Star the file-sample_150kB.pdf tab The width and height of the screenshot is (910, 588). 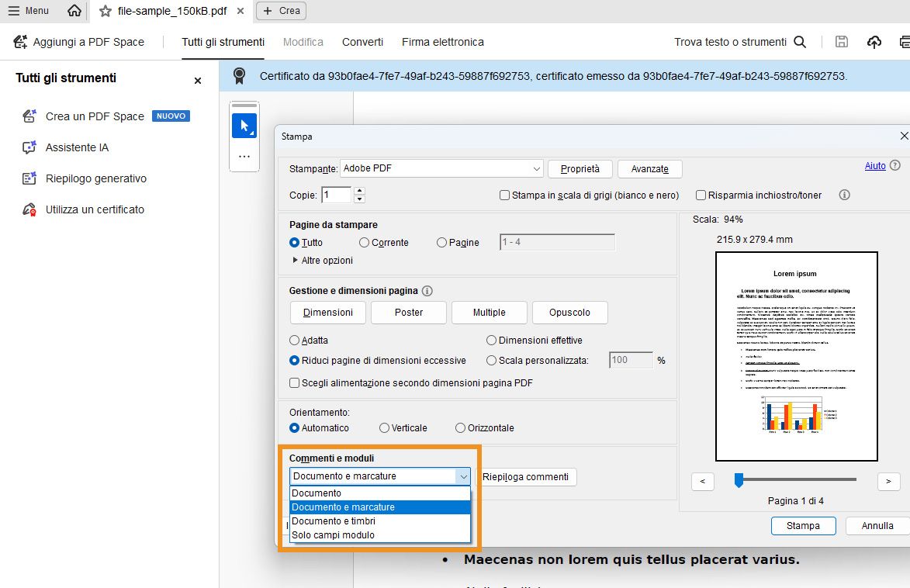click(105, 11)
